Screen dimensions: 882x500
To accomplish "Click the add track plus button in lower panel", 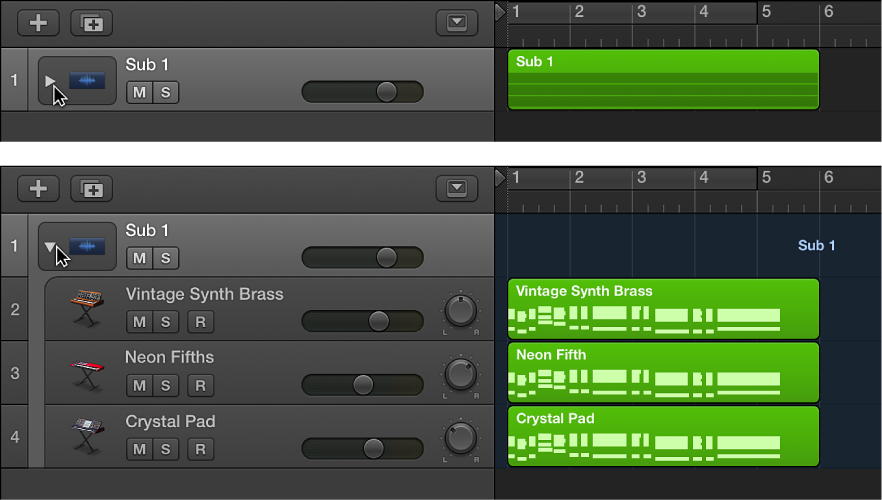I will click(x=38, y=188).
